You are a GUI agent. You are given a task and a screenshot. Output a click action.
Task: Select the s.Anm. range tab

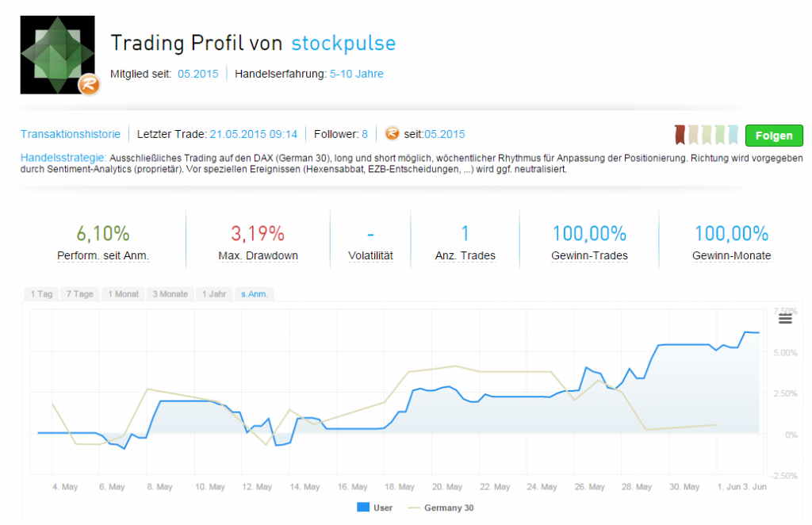(254, 294)
